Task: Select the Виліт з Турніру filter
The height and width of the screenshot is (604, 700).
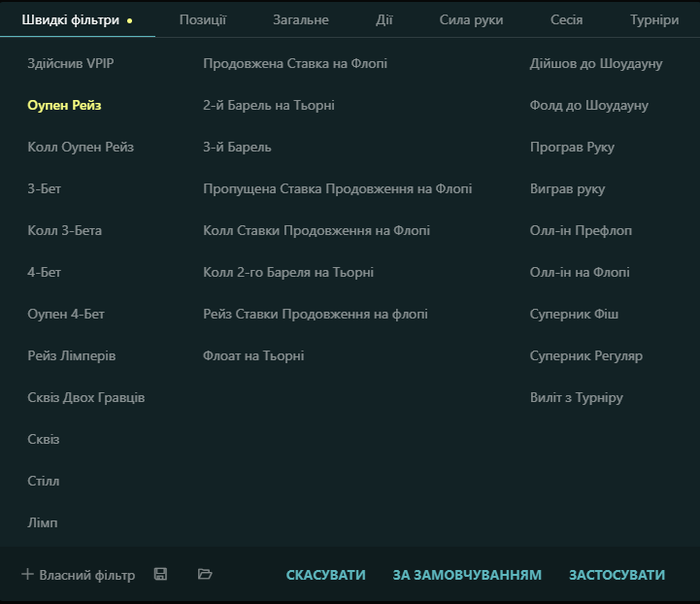Action: (x=577, y=397)
